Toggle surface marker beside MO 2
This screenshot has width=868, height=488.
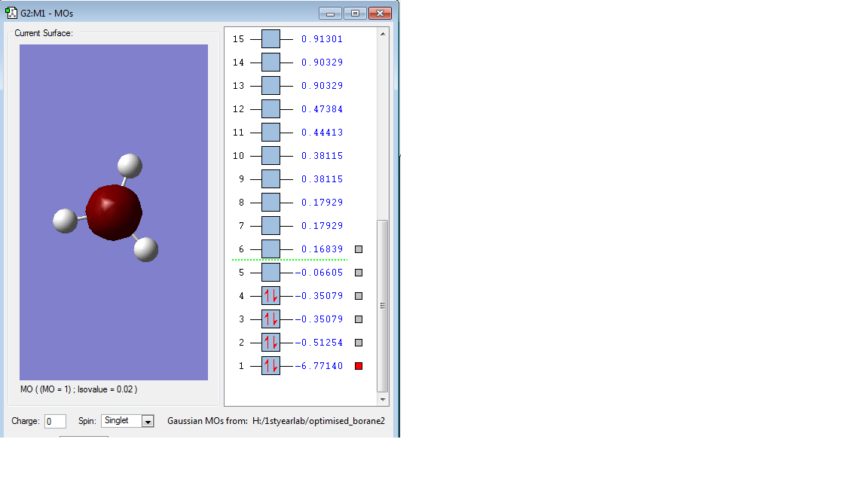(x=359, y=342)
